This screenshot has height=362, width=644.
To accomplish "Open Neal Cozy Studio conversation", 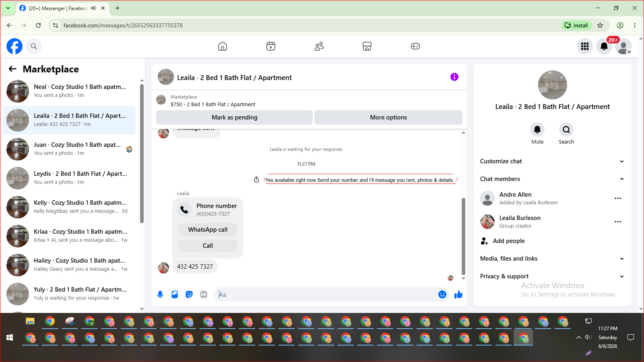I will (69, 91).
